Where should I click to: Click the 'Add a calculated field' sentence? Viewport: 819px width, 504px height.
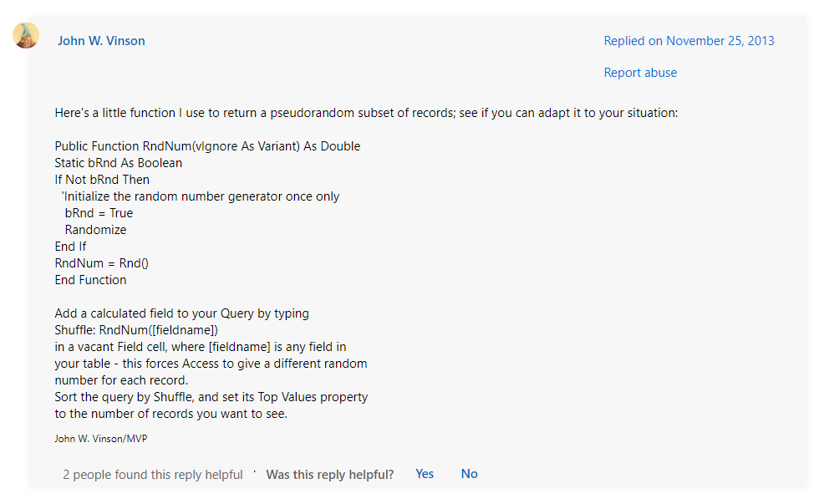pyautogui.click(x=182, y=313)
